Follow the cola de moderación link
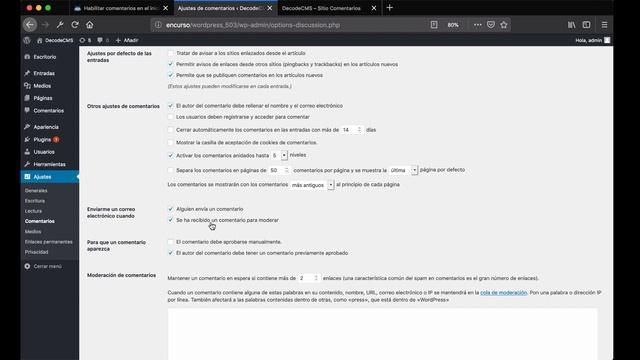 click(504, 293)
